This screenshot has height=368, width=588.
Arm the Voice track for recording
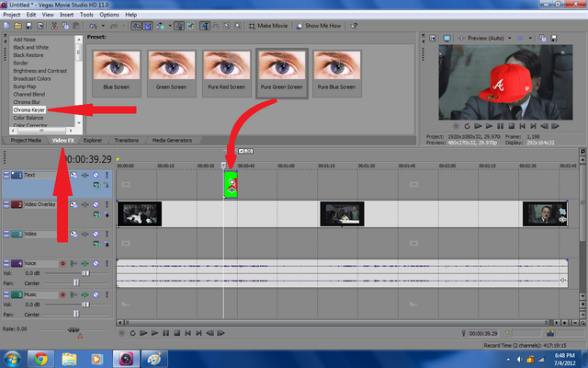(x=62, y=264)
